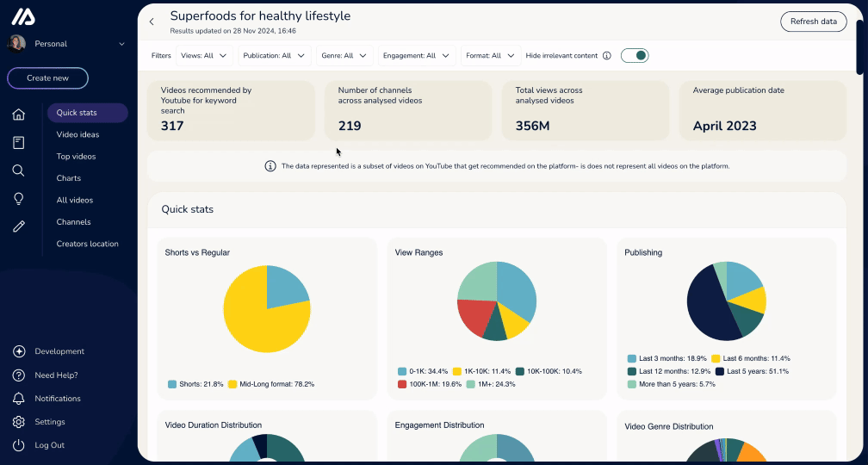Click the Log Out link
868x465 pixels.
click(x=49, y=445)
